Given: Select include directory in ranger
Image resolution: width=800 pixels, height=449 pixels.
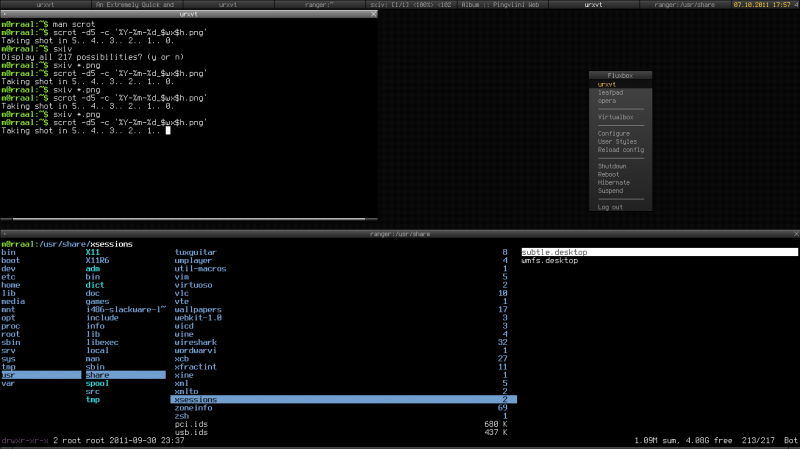Looking at the screenshot, I should [x=102, y=318].
